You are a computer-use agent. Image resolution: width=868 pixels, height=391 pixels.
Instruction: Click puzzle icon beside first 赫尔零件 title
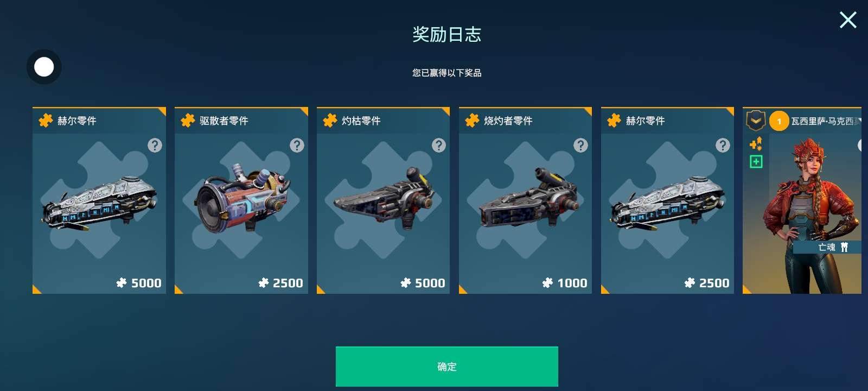pyautogui.click(x=46, y=121)
